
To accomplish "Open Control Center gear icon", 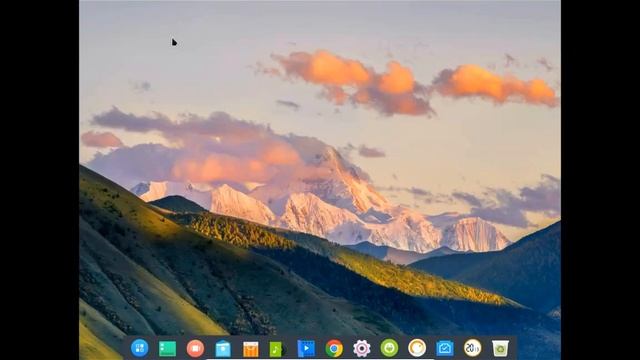I will 362,349.
